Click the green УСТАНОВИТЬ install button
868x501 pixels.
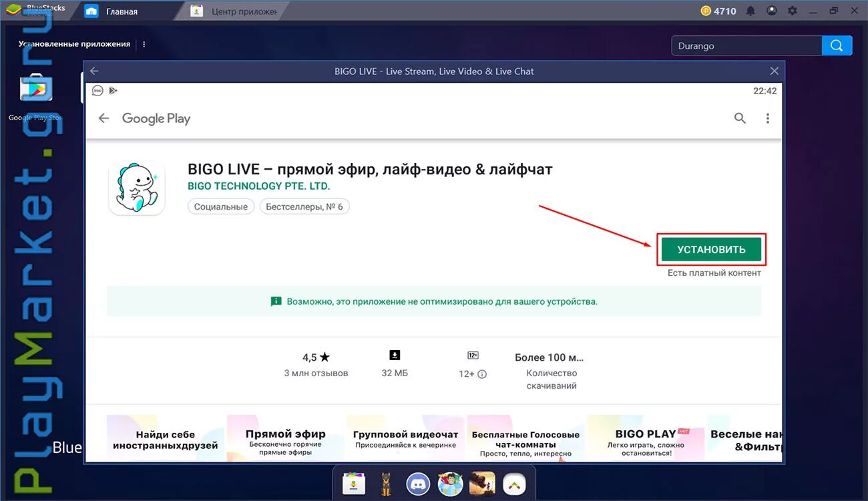click(711, 249)
